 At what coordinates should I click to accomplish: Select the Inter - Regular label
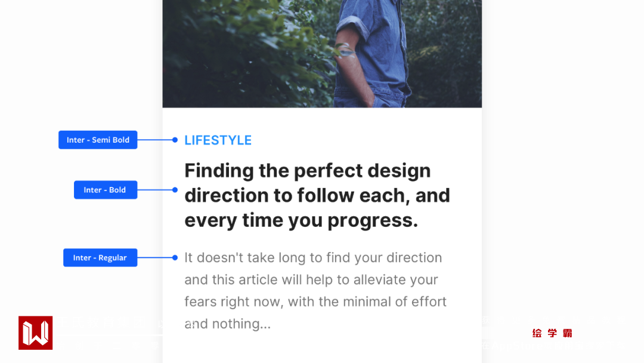pyautogui.click(x=100, y=258)
